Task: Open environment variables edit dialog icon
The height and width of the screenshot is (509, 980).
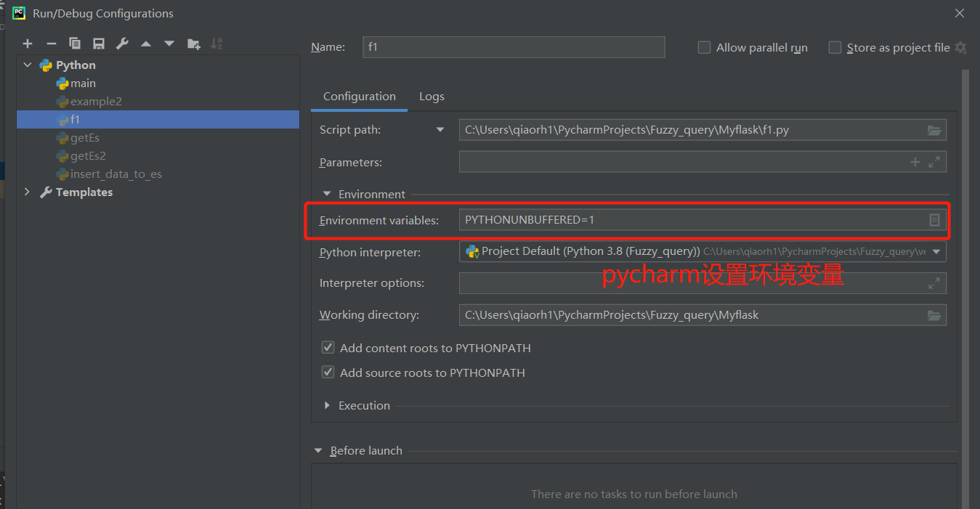Action: point(934,219)
